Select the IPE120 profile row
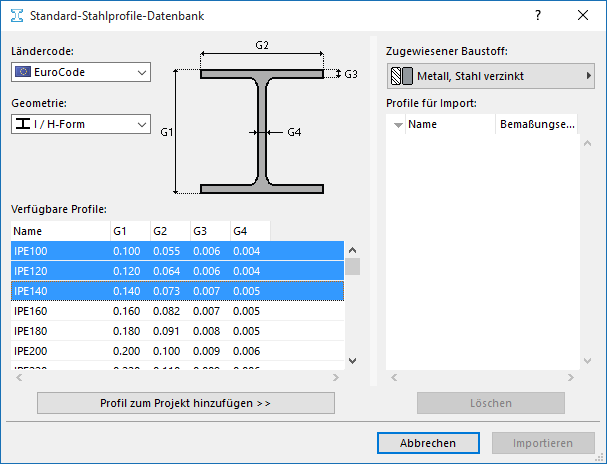 pyautogui.click(x=177, y=271)
